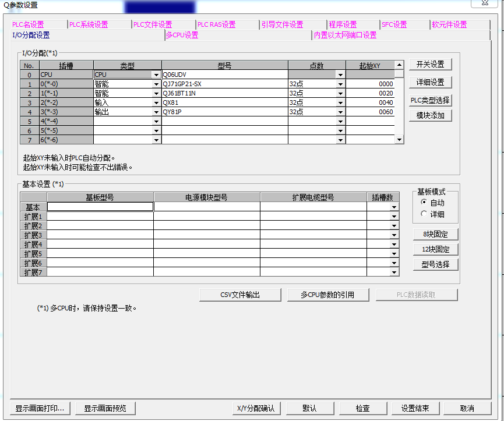The image size is (504, 421).
Task: Click the 详细设置 button
Action: point(430,83)
